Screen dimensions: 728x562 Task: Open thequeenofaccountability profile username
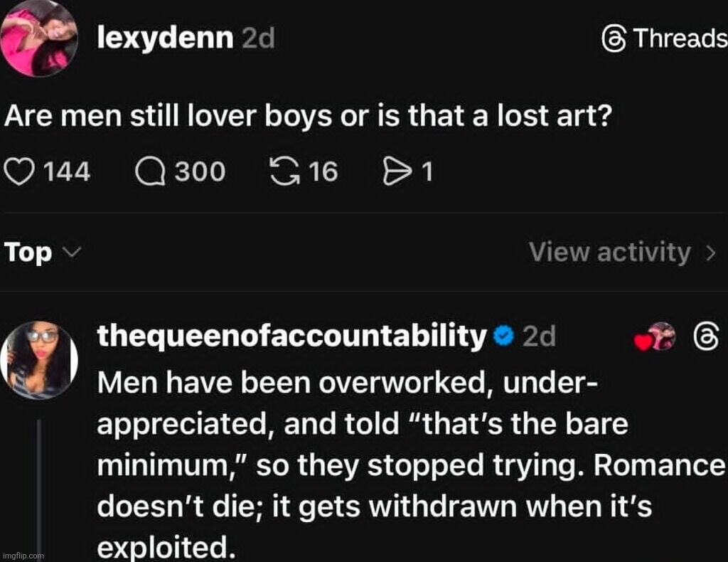pos(291,336)
